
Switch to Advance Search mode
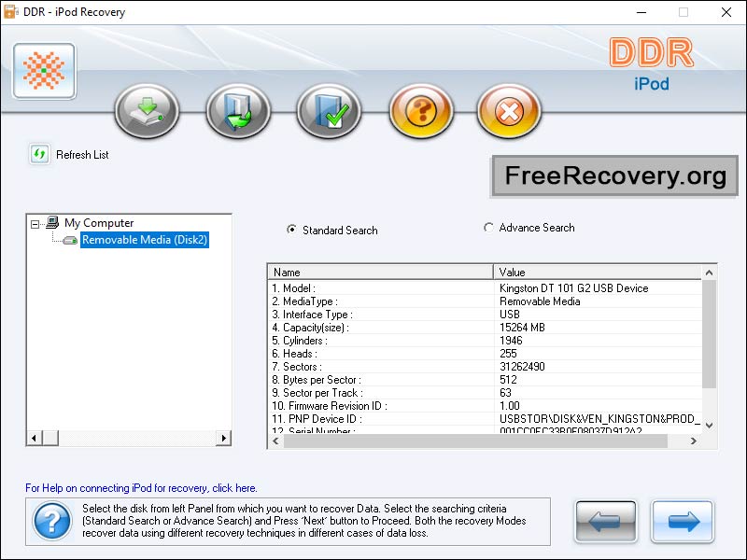(x=488, y=228)
